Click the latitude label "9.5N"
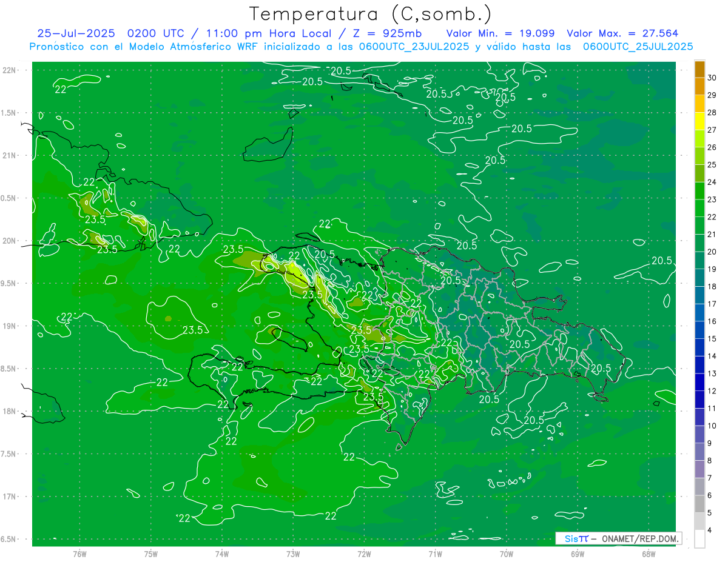728x562 pixels. click(x=9, y=283)
